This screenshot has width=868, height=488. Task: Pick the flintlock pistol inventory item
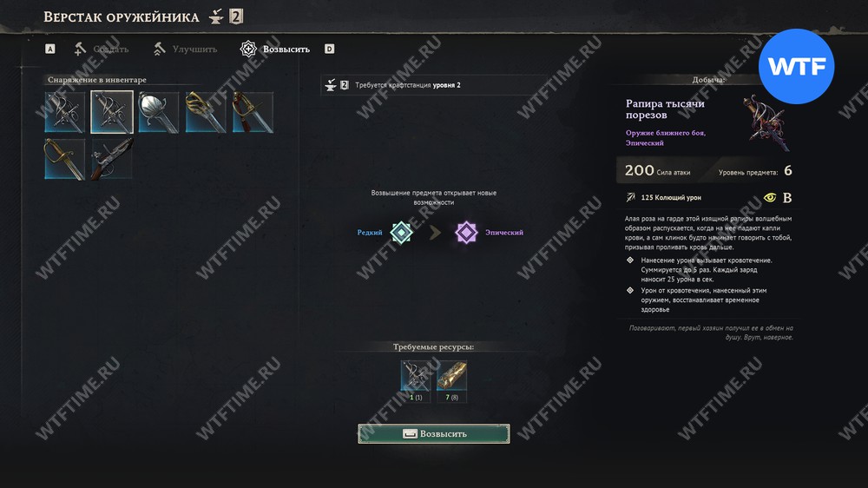(112, 160)
